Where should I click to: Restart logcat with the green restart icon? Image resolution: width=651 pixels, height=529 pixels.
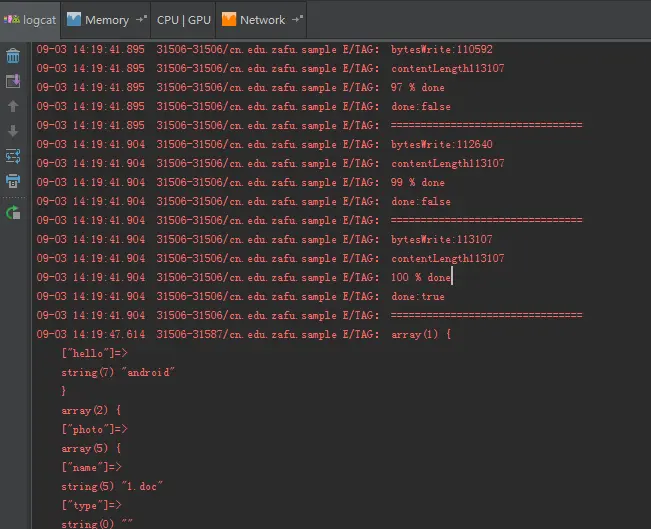click(13, 213)
